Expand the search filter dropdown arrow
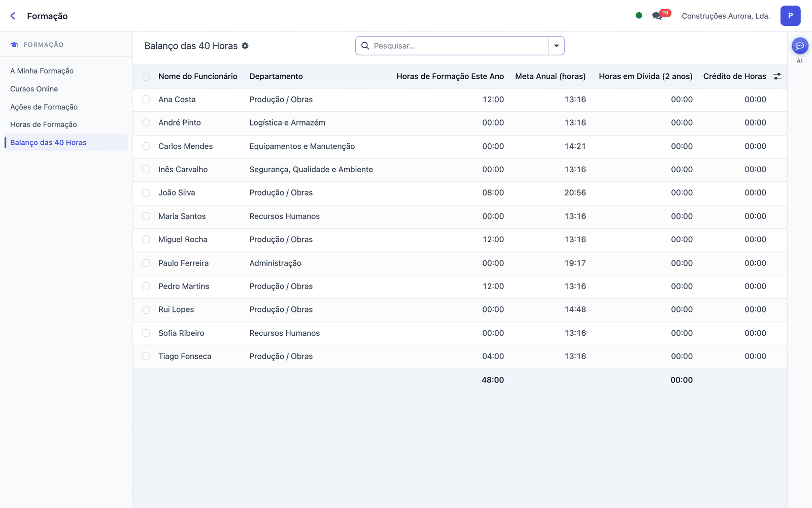The height and width of the screenshot is (508, 812). click(x=556, y=46)
